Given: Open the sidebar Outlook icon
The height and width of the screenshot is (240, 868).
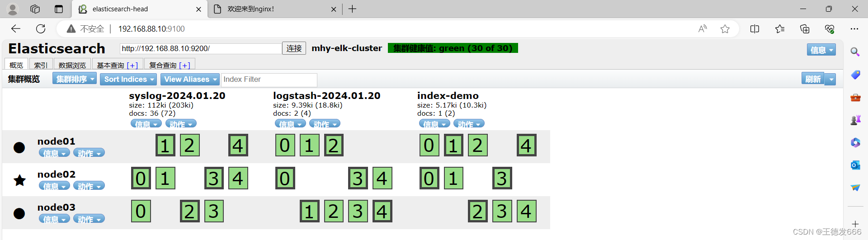Looking at the screenshot, I should (x=855, y=165).
